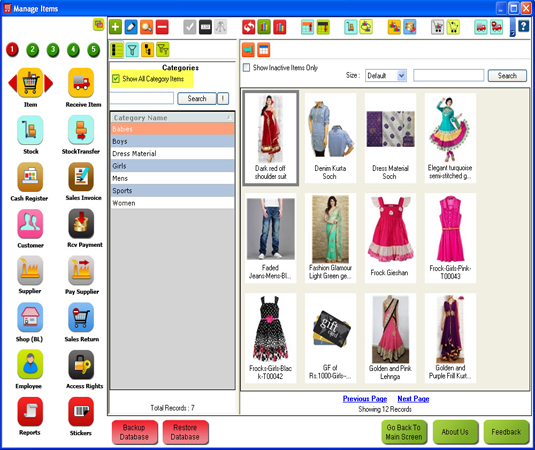
Task: Click the orange category tree icon
Action: click(147, 50)
